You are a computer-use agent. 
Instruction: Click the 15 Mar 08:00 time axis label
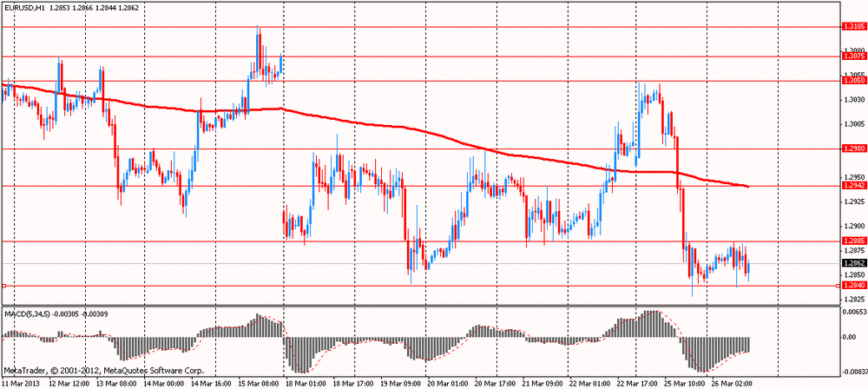(x=259, y=383)
